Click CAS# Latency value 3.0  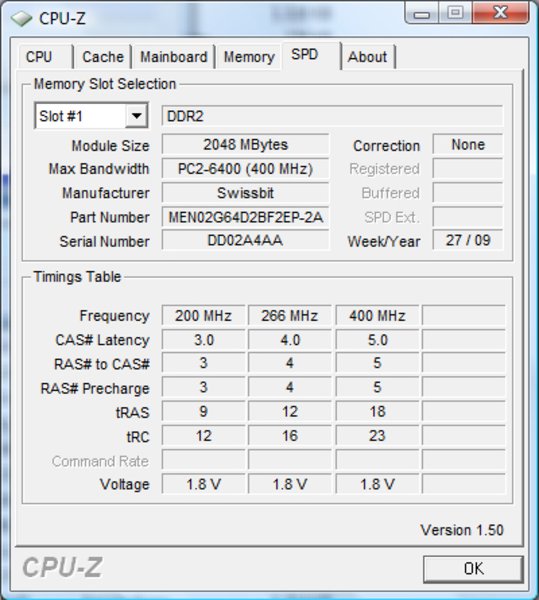tap(203, 340)
